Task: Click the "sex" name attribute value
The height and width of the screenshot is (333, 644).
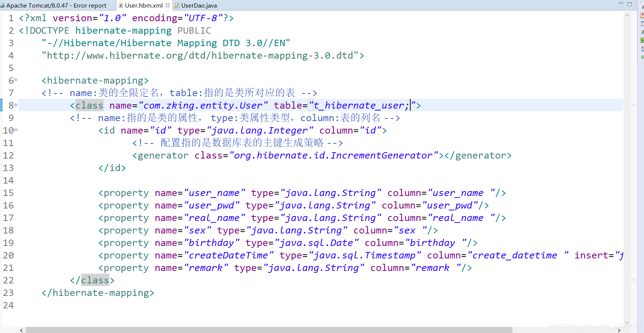Action: pyautogui.click(x=197, y=230)
